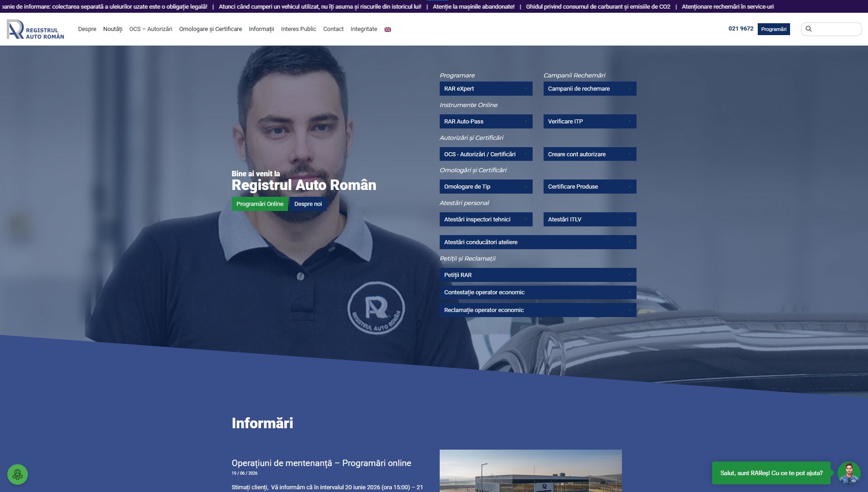The image size is (868, 492).
Task: Open ticker item about vehicul utilizat risks
Action: [x=320, y=7]
